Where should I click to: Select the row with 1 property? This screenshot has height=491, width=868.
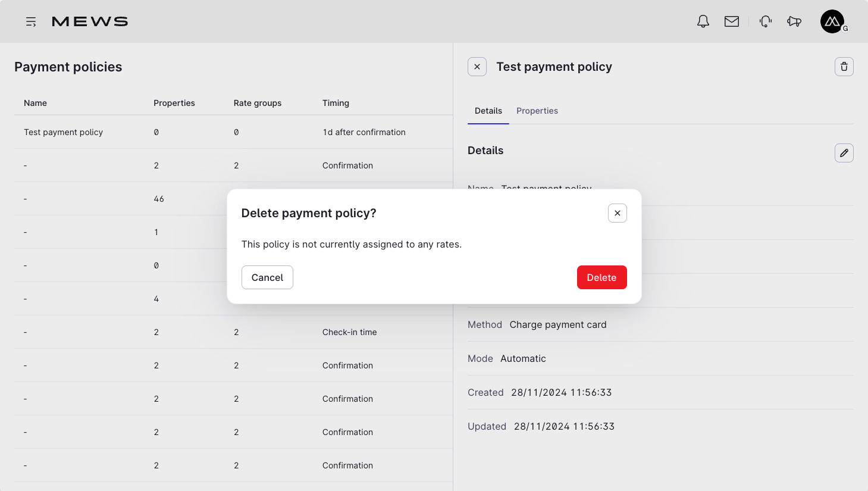pos(233,232)
